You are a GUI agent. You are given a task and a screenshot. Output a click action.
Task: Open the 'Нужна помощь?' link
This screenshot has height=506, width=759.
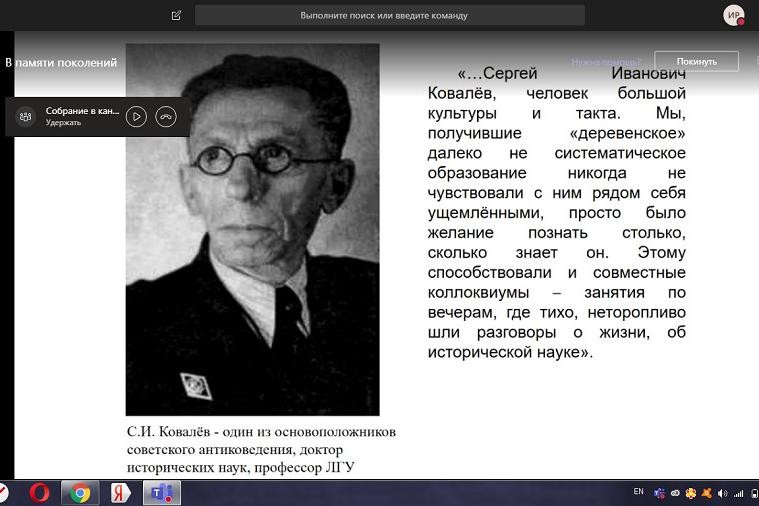(x=606, y=61)
